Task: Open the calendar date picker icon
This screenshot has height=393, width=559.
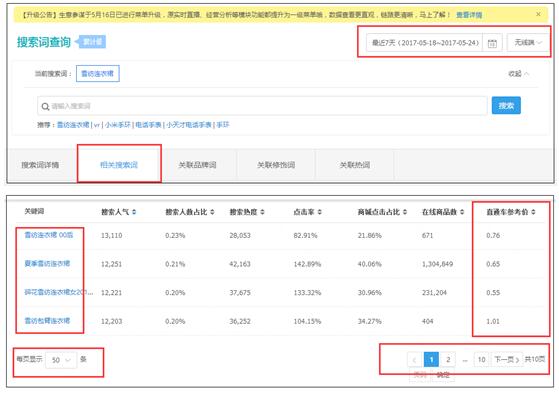Action: click(492, 43)
